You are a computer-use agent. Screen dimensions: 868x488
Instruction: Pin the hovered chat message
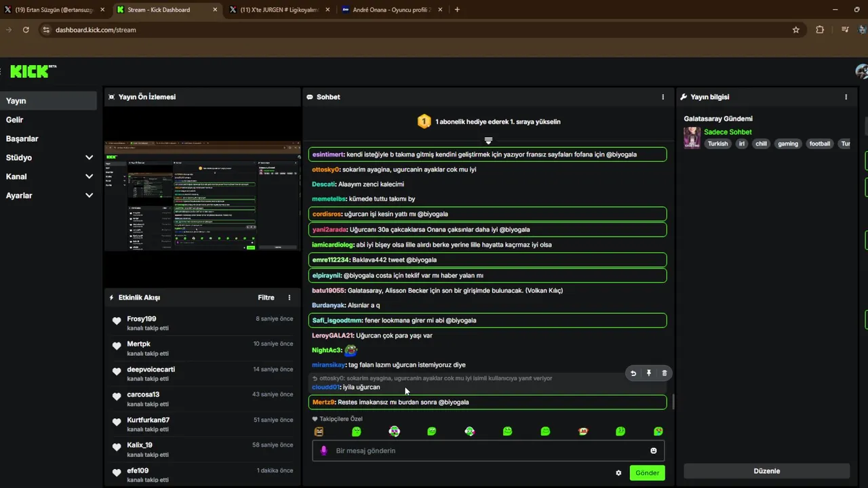(x=649, y=373)
